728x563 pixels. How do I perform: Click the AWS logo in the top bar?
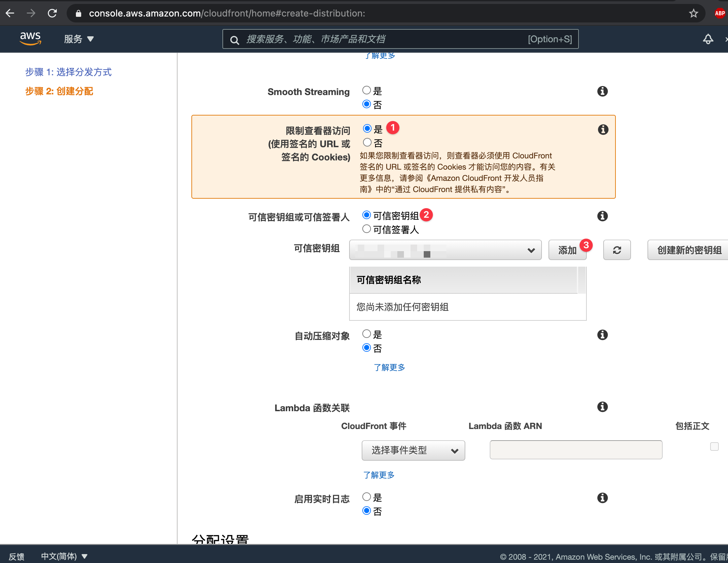click(30, 39)
